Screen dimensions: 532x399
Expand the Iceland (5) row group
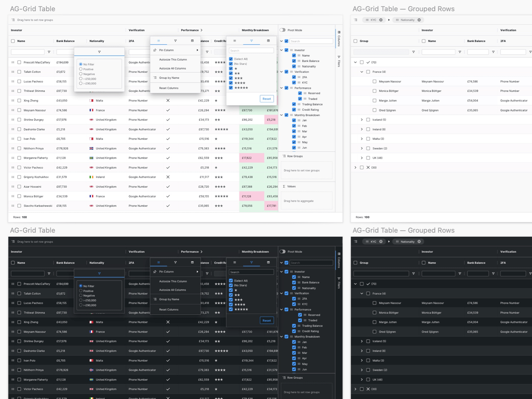click(362, 119)
